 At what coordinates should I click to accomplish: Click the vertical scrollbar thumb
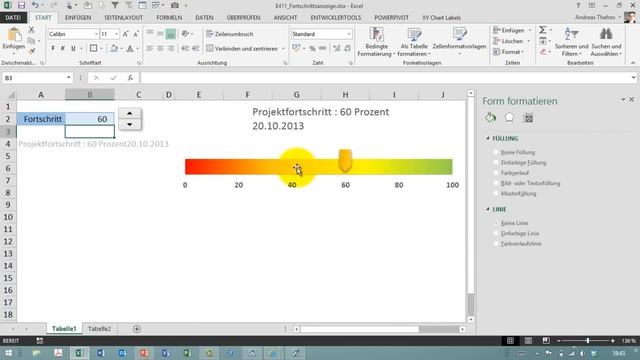[x=471, y=304]
